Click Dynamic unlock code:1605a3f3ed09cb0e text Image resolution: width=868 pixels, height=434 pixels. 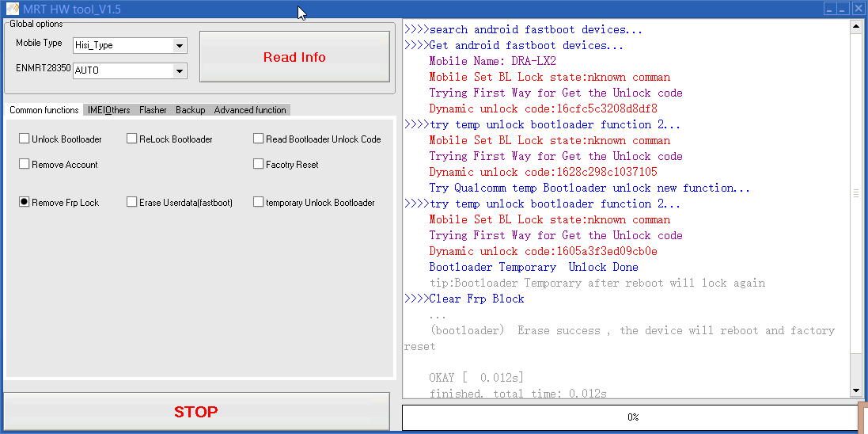pos(543,251)
